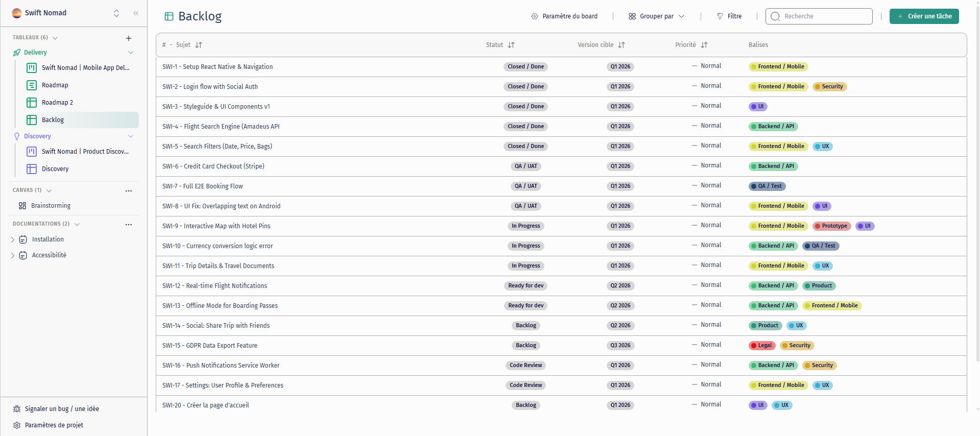This screenshot has height=436, width=980.
Task: Collapse the sidebar with double chevron icon
Action: (136, 13)
